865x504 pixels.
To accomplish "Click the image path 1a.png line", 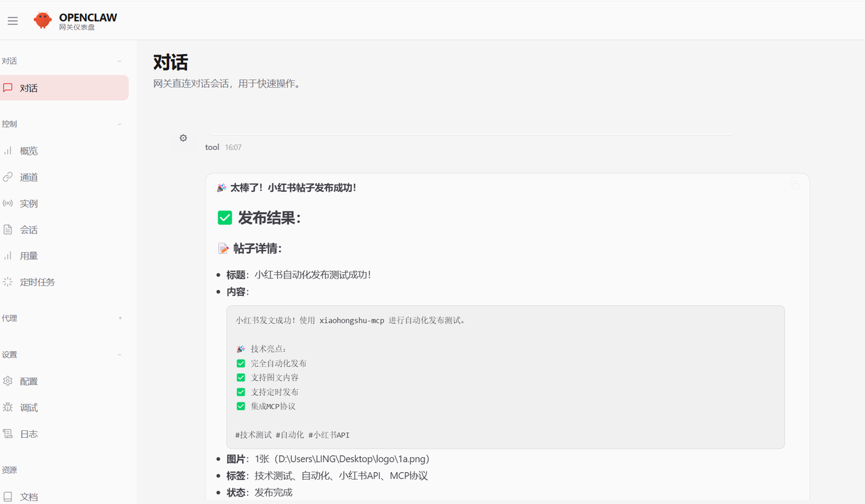I will 328,459.
